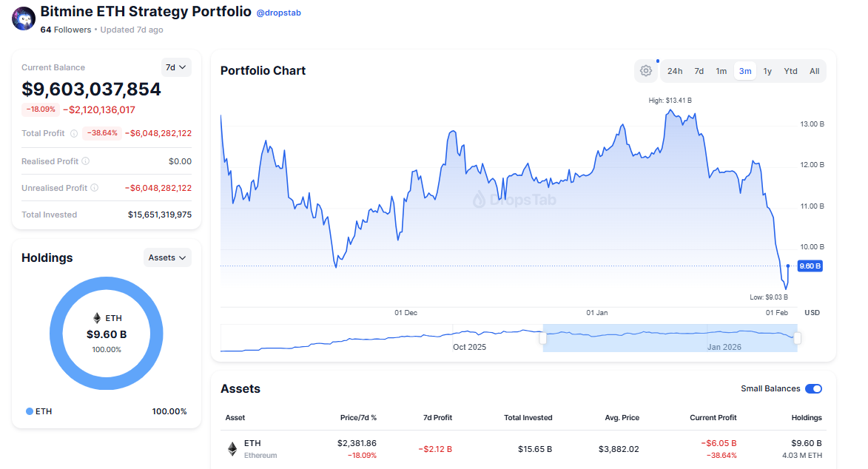This screenshot has width=868, height=469.
Task: Click the right handle of range slider
Action: click(x=797, y=338)
